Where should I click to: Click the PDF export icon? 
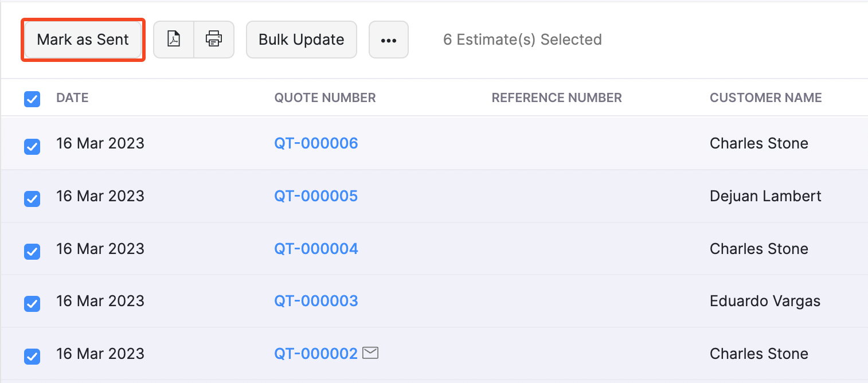(x=174, y=40)
